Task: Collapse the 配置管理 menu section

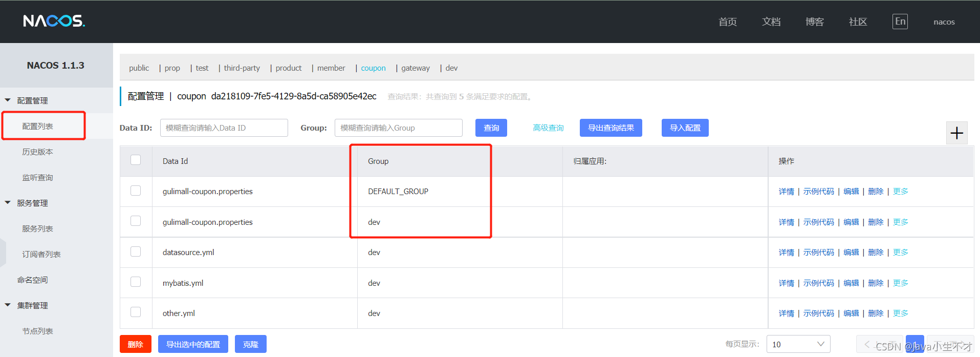Action: point(8,100)
